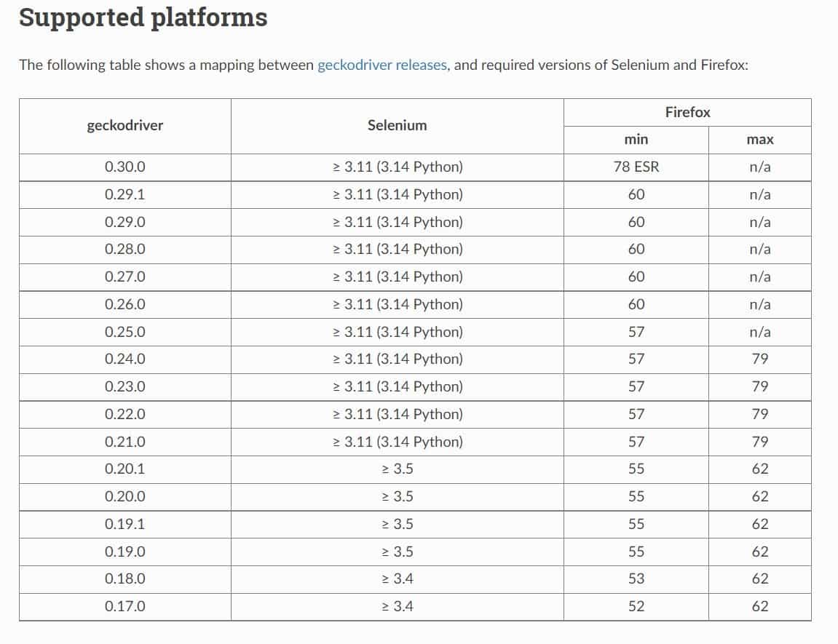
Task: Select the 0.19.0 geckodriver version cell
Action: tap(125, 552)
